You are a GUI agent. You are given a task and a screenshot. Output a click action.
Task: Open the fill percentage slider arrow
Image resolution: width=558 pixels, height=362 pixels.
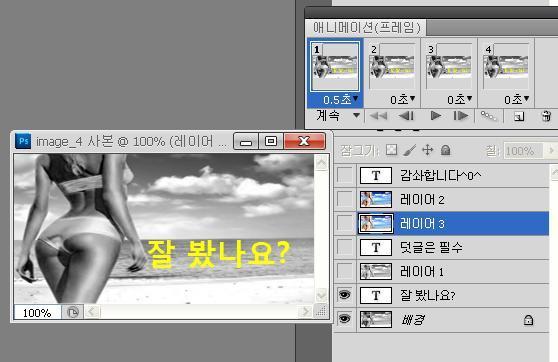(551, 151)
